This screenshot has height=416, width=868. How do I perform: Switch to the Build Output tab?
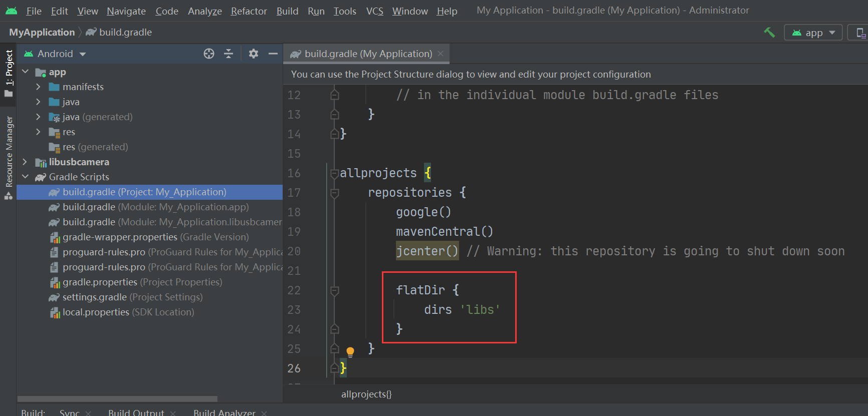[x=136, y=412]
